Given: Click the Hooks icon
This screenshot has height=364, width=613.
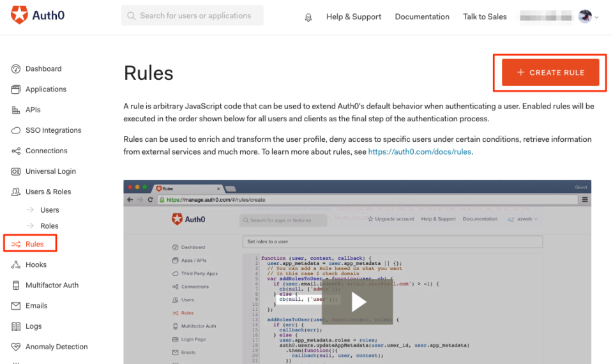Looking at the screenshot, I should tap(15, 264).
